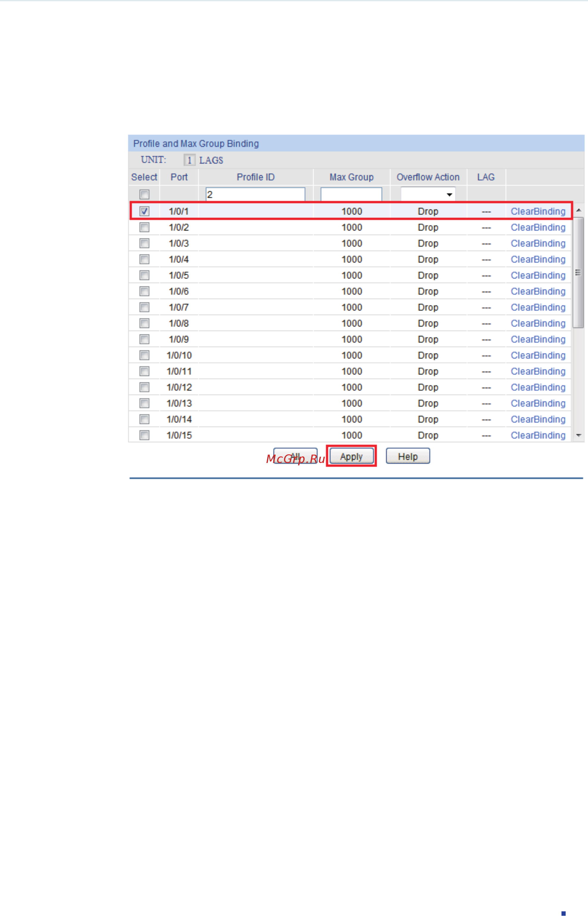Check the checkbox for port 1/0/2

pos(144,227)
